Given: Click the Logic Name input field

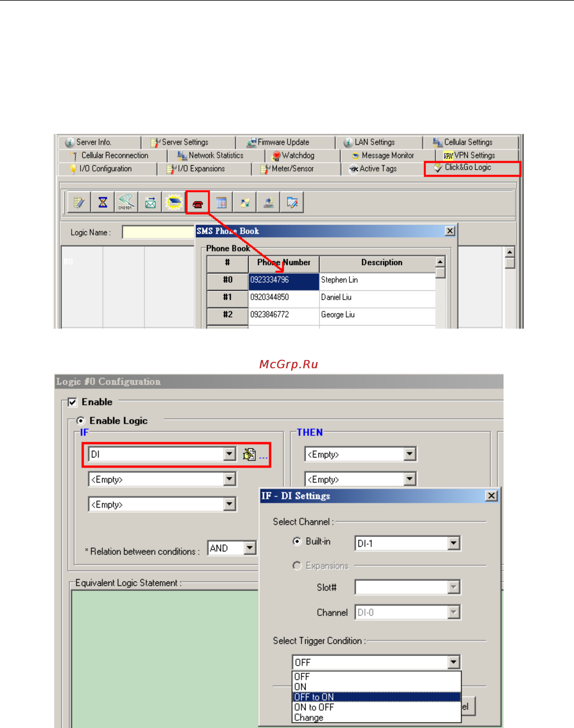Looking at the screenshot, I should [x=158, y=233].
